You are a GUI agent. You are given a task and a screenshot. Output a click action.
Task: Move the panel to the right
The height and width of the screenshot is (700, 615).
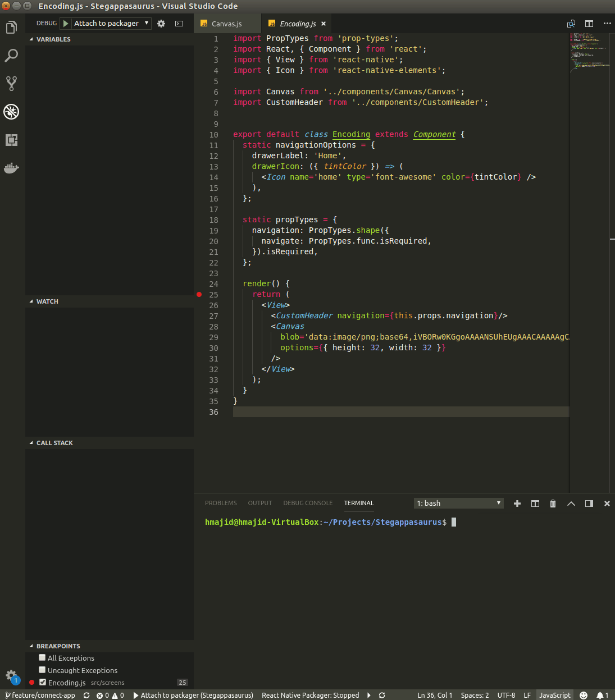coord(589,504)
